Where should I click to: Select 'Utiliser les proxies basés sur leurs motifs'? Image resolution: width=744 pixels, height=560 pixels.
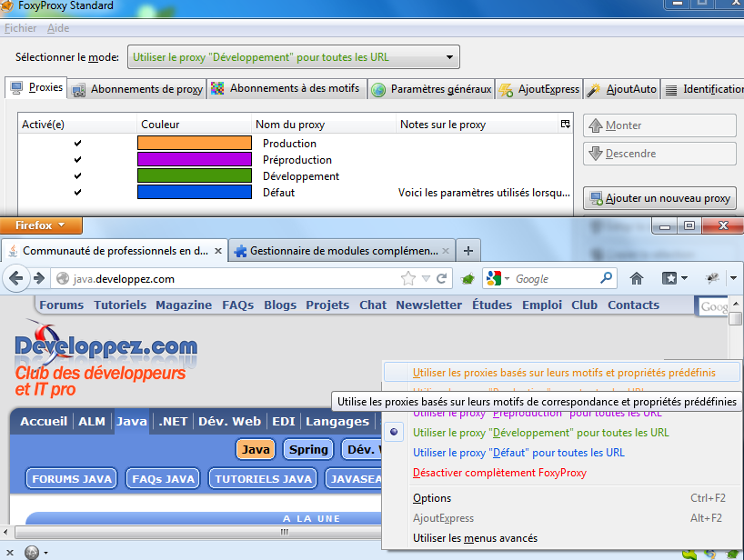(562, 373)
